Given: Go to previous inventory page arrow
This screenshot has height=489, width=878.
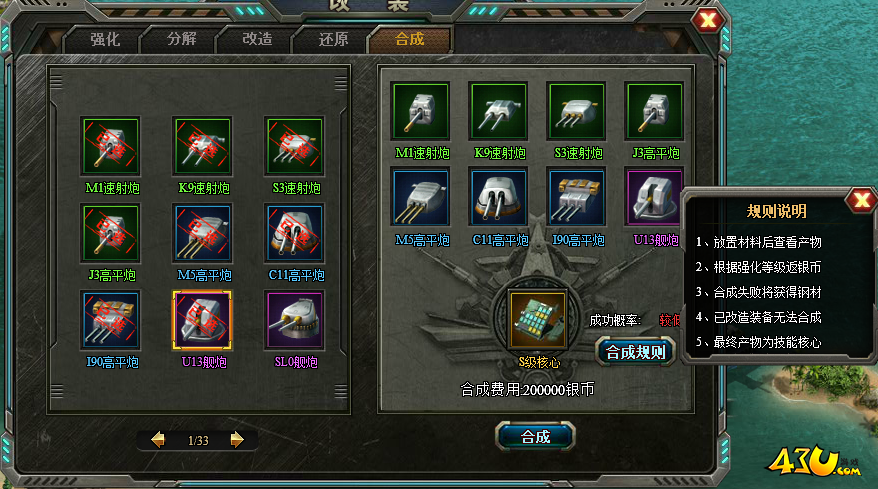Looking at the screenshot, I should (158, 440).
